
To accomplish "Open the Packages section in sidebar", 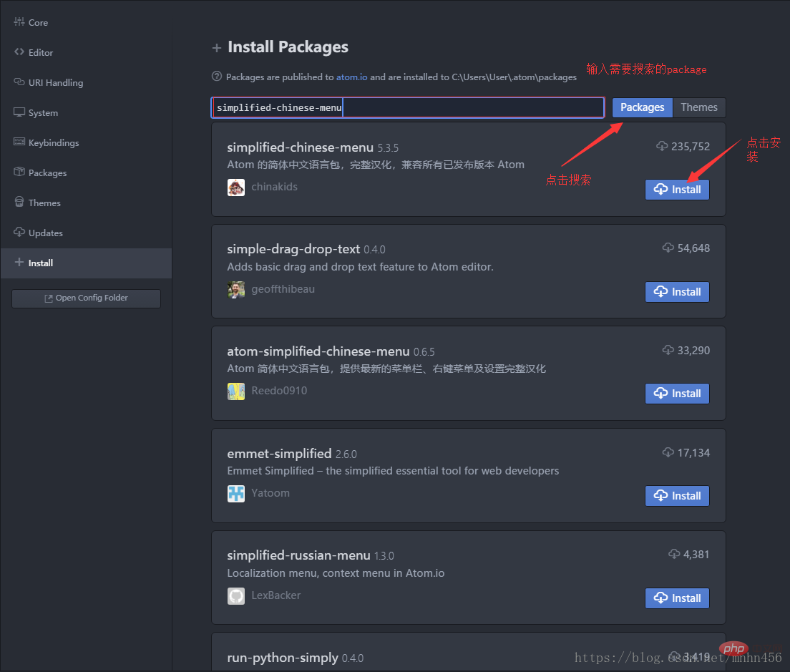I will tap(86, 172).
